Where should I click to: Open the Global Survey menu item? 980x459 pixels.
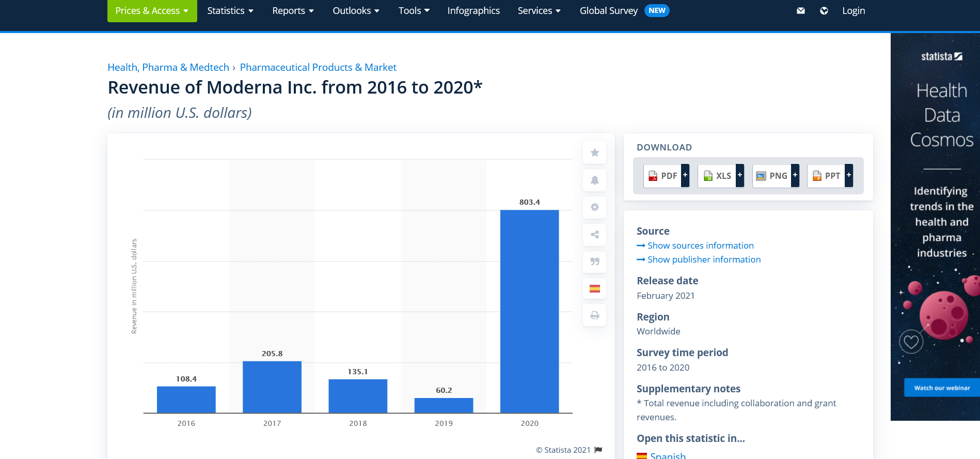(x=609, y=11)
